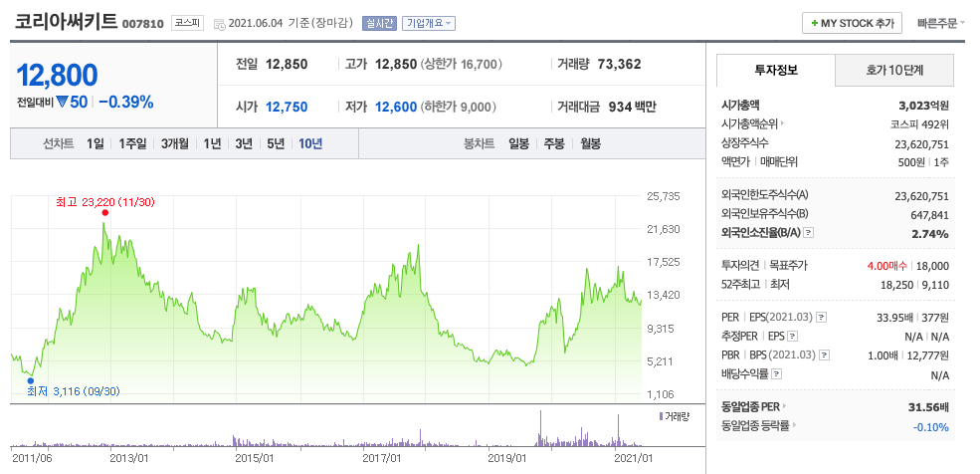Open help icon next to 배당수익률
Image resolution: width=980 pixels, height=474 pixels.
click(777, 374)
